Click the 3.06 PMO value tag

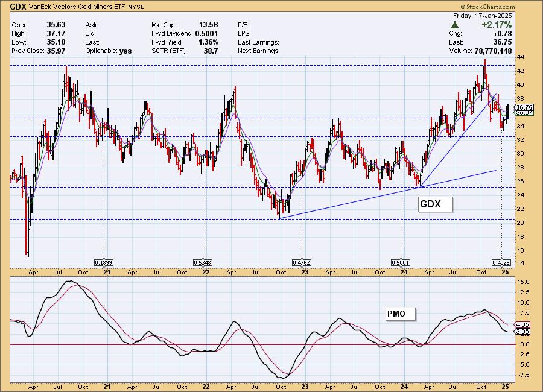click(x=522, y=332)
